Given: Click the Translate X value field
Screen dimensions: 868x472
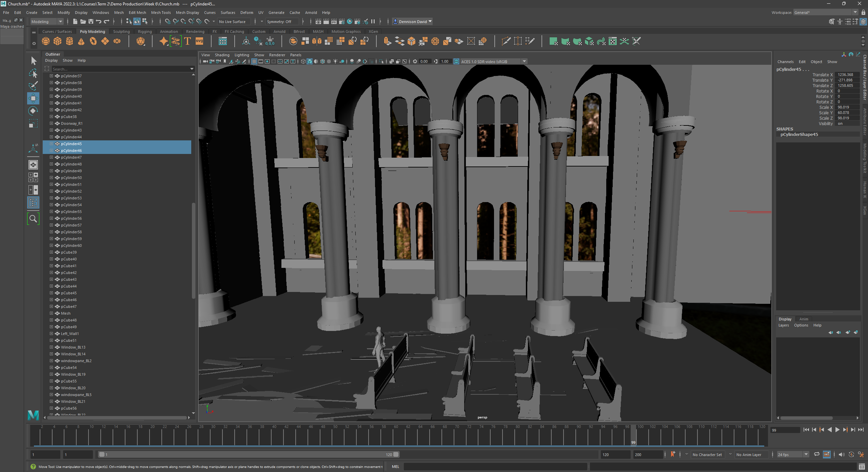Looking at the screenshot, I should [847, 75].
